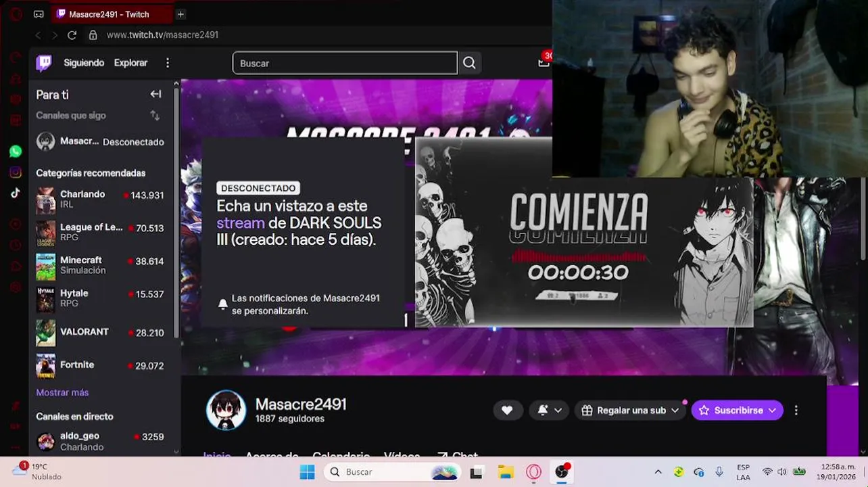This screenshot has height=487, width=868.
Task: Open Masacre2491 channel avatar
Action: pyautogui.click(x=226, y=411)
